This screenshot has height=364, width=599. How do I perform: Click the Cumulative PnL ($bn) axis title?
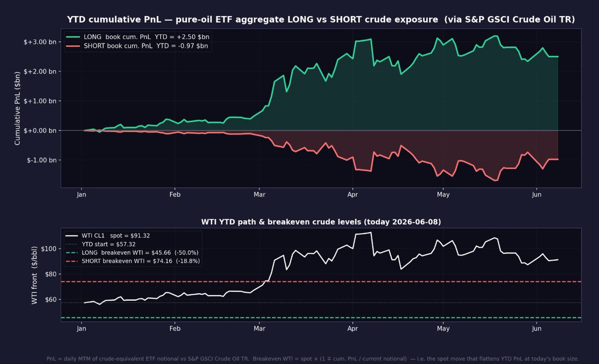click(x=17, y=108)
